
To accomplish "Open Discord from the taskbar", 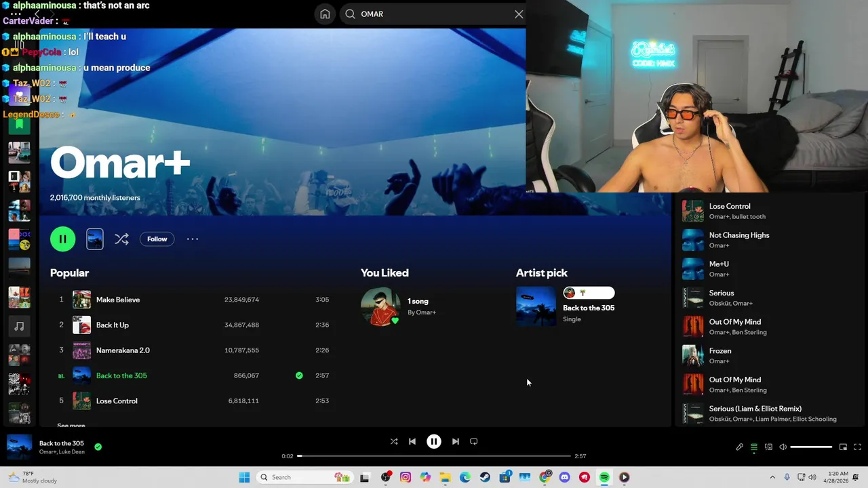I will point(565,477).
